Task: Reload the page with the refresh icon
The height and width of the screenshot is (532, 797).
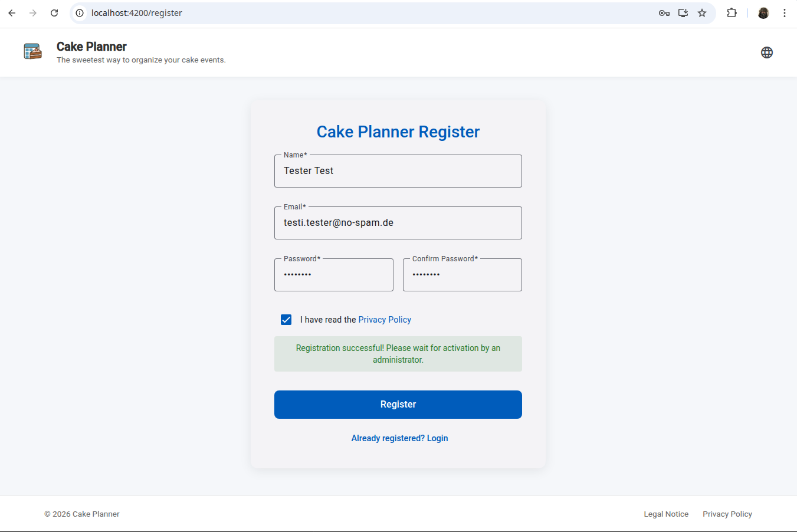Action: pyautogui.click(x=54, y=12)
